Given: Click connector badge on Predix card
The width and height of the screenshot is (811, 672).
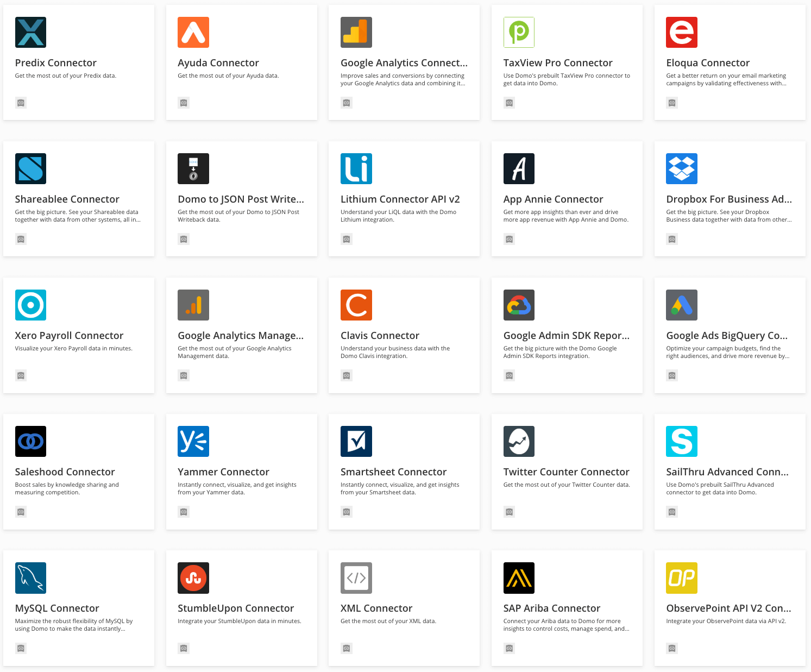Looking at the screenshot, I should click(21, 103).
